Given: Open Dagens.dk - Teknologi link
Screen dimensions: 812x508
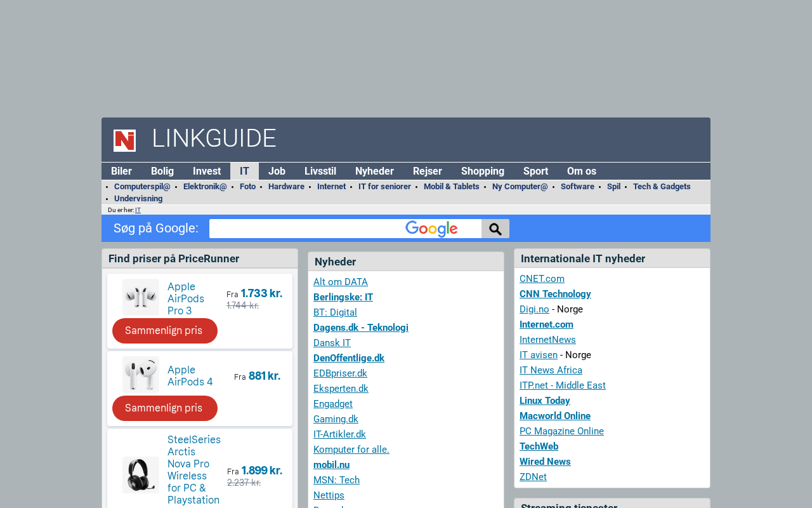Looking at the screenshot, I should pos(360,328).
